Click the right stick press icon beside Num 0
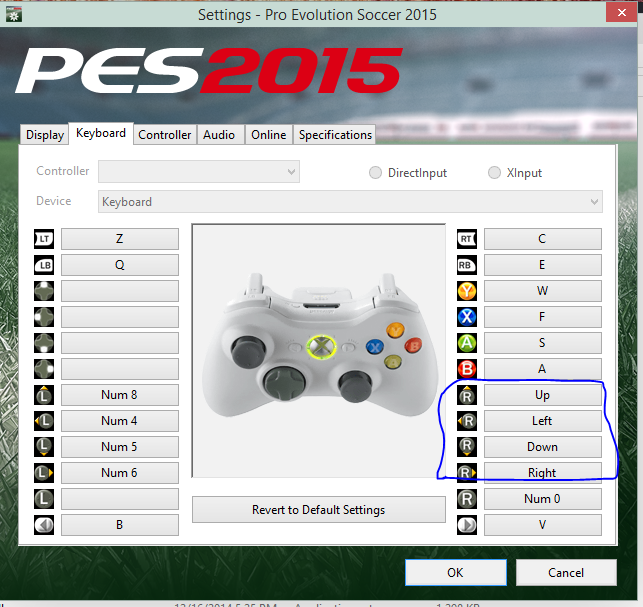This screenshot has height=607, width=643. pyautogui.click(x=467, y=499)
